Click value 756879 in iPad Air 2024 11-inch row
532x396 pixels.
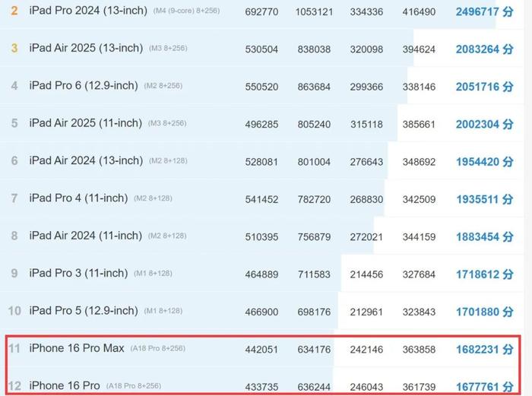point(314,237)
